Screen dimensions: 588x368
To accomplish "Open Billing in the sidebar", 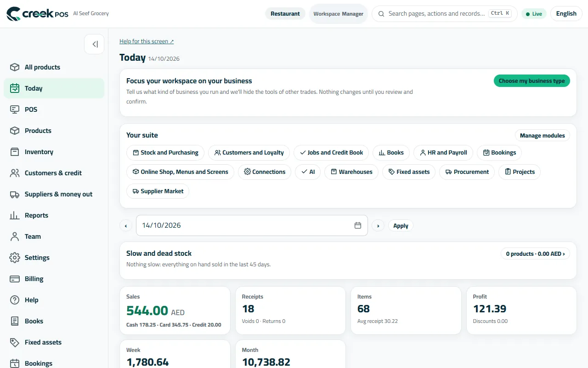I will click(x=54, y=279).
